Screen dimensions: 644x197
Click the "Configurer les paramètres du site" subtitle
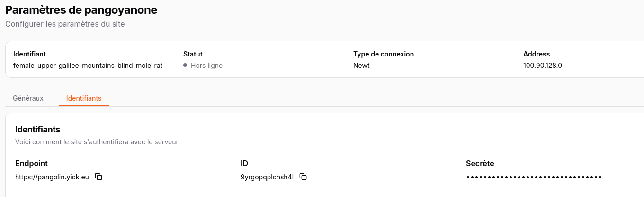(x=65, y=24)
